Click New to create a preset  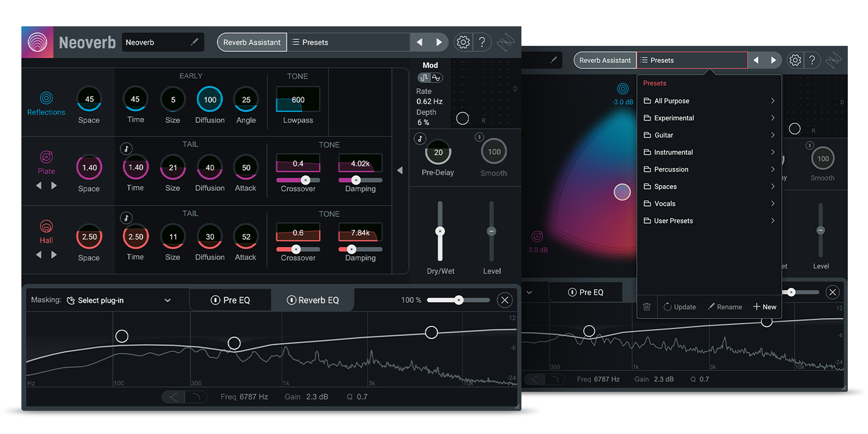pyautogui.click(x=765, y=307)
